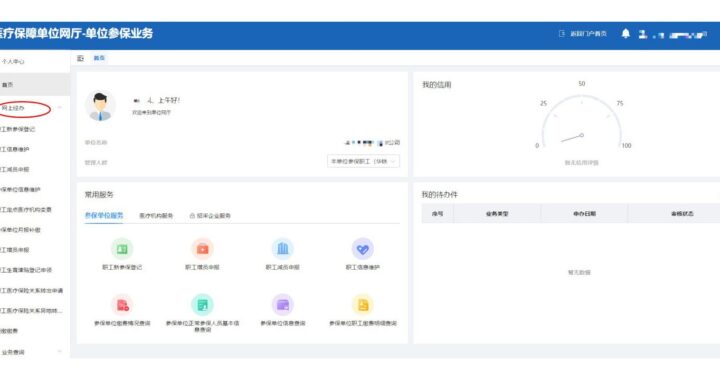Image resolution: width=720 pixels, height=380 pixels.
Task: Click the 序号 column header
Action: 438,214
